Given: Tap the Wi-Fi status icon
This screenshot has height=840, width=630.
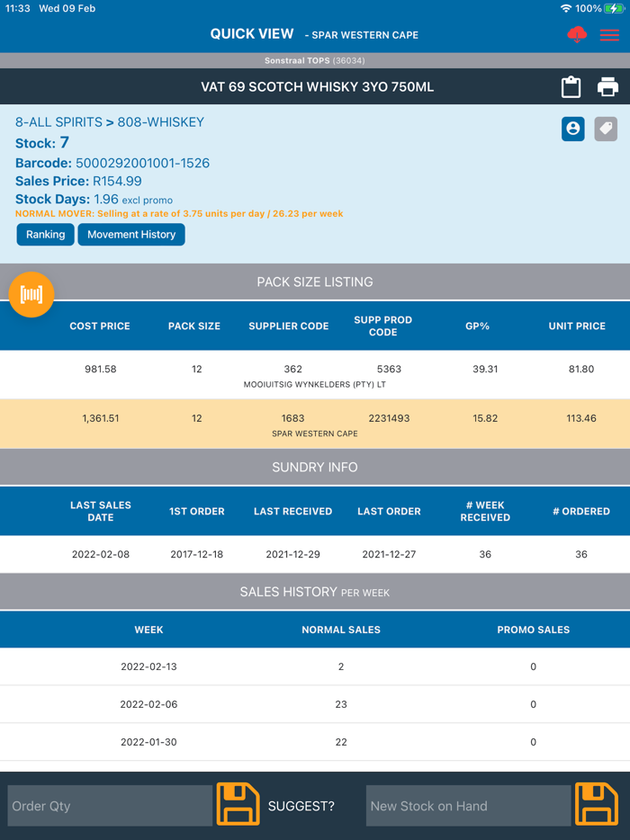Looking at the screenshot, I should pos(566,9).
